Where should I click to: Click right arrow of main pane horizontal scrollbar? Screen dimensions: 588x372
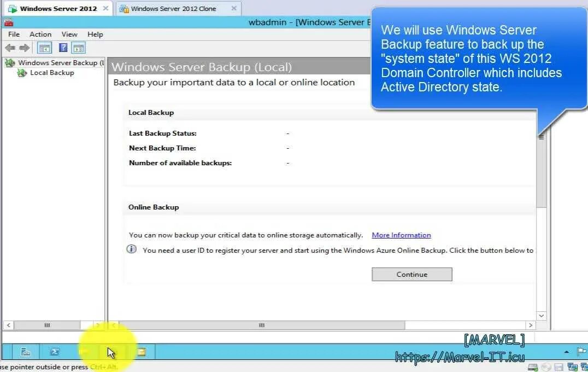pos(530,325)
